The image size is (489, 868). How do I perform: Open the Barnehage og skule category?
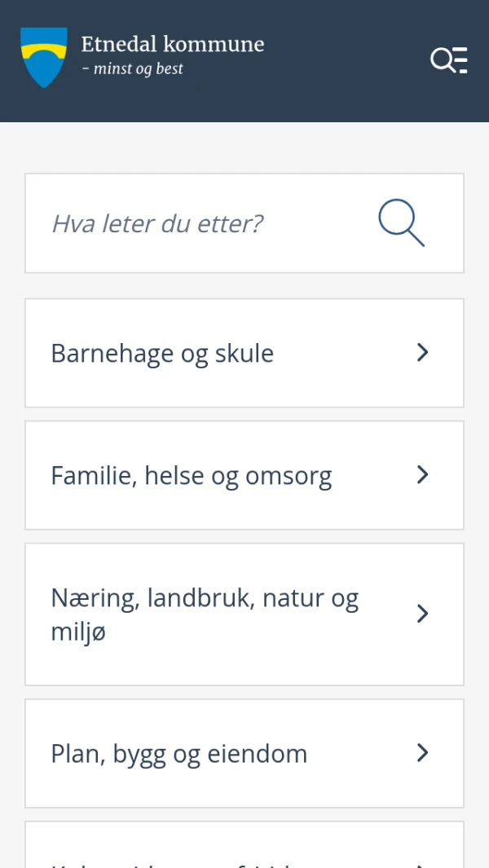tap(162, 353)
